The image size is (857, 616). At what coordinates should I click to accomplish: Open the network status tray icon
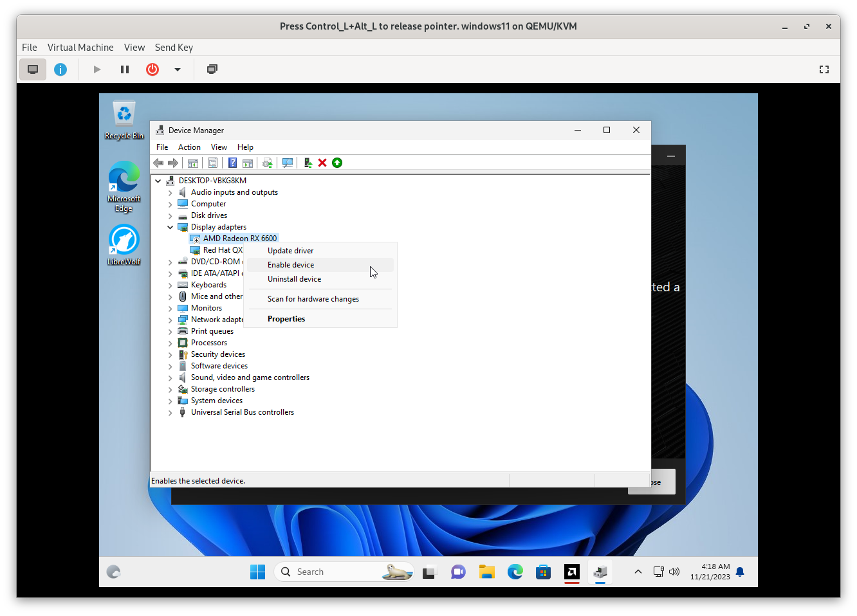coord(659,572)
